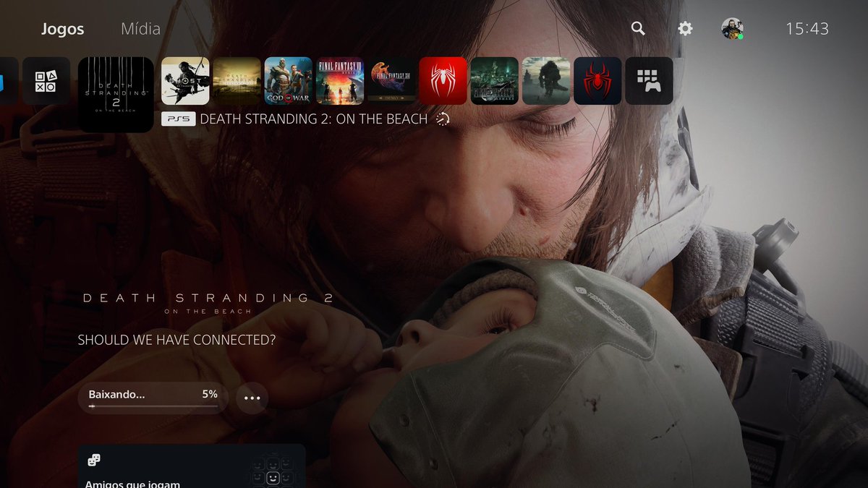Select the Ghost of Tsushima game tile
The height and width of the screenshot is (488, 868).
point(185,81)
